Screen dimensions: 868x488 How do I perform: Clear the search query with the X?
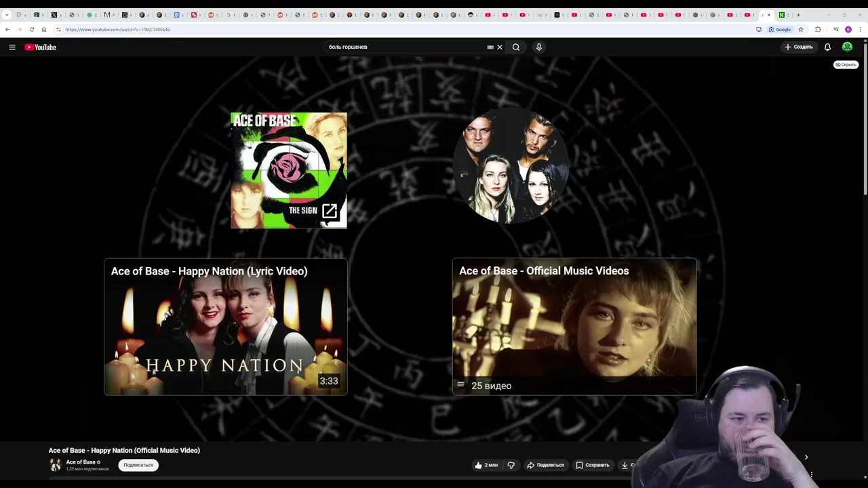[500, 47]
